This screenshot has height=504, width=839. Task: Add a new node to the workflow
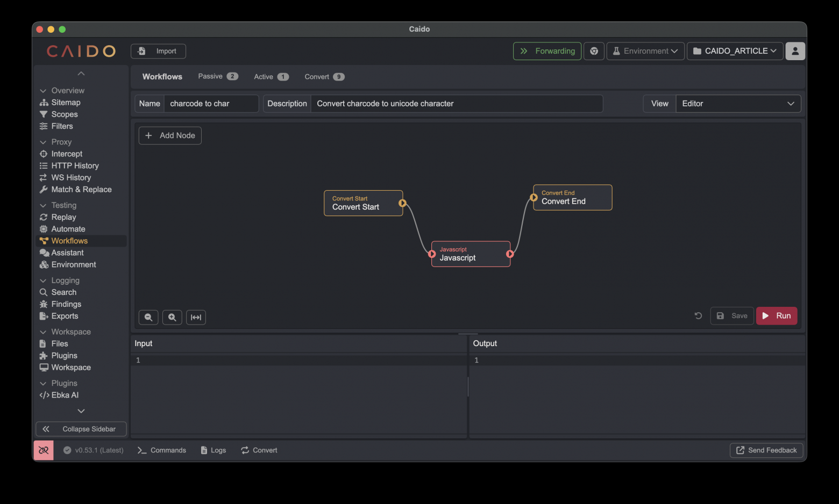[170, 135]
